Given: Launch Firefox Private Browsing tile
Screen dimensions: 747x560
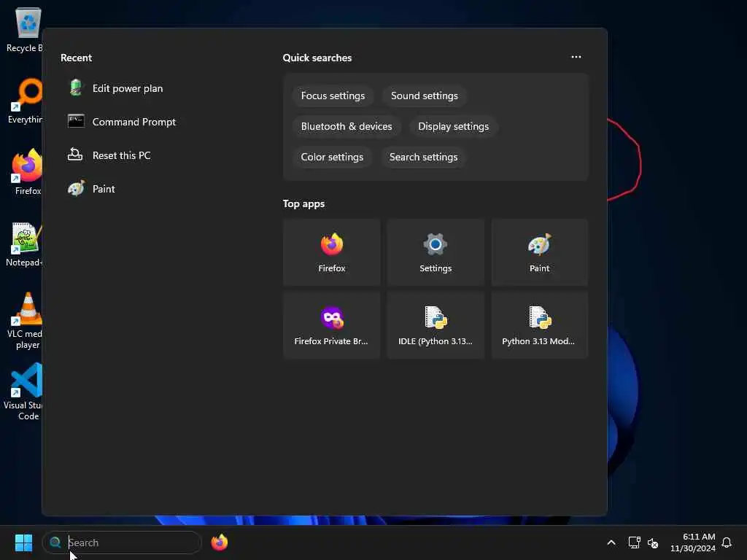Looking at the screenshot, I should (332, 326).
